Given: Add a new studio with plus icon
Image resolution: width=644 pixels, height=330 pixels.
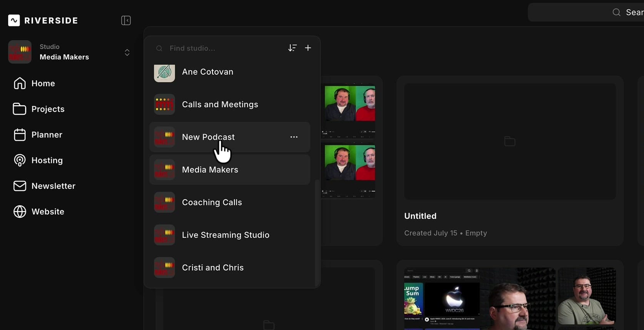Looking at the screenshot, I should [x=308, y=48].
